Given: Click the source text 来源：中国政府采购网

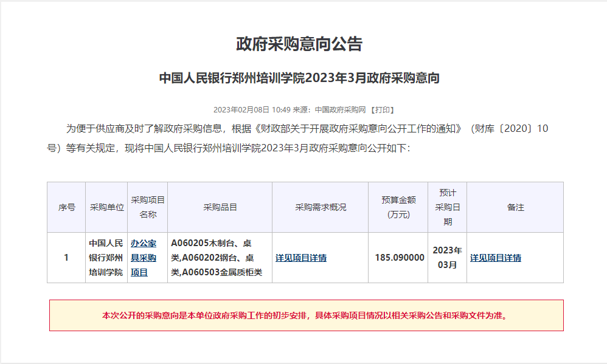Looking at the screenshot, I should pos(329,110).
